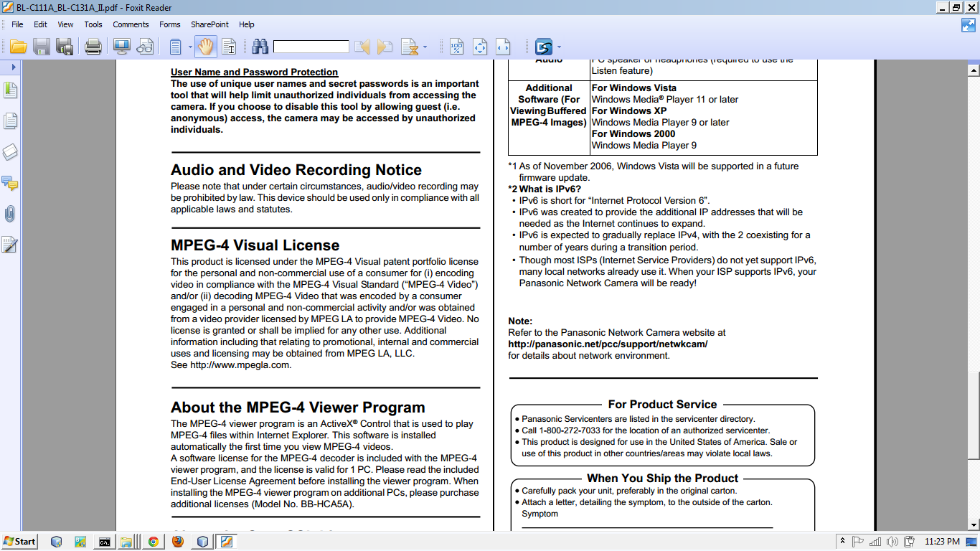Click the blue icon at top-right corner

pyautogui.click(x=969, y=25)
